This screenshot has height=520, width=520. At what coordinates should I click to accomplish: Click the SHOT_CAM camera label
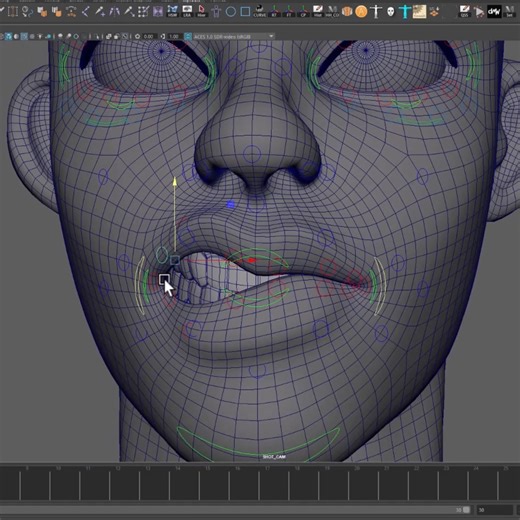pyautogui.click(x=274, y=456)
